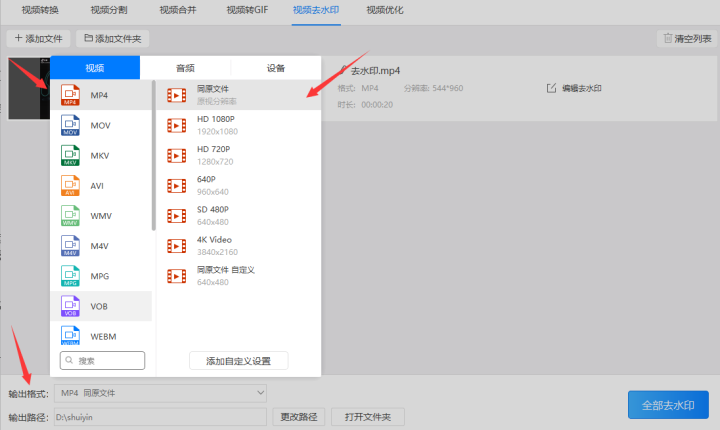
Task: Click the 打开文件夹 button
Action: tap(368, 417)
